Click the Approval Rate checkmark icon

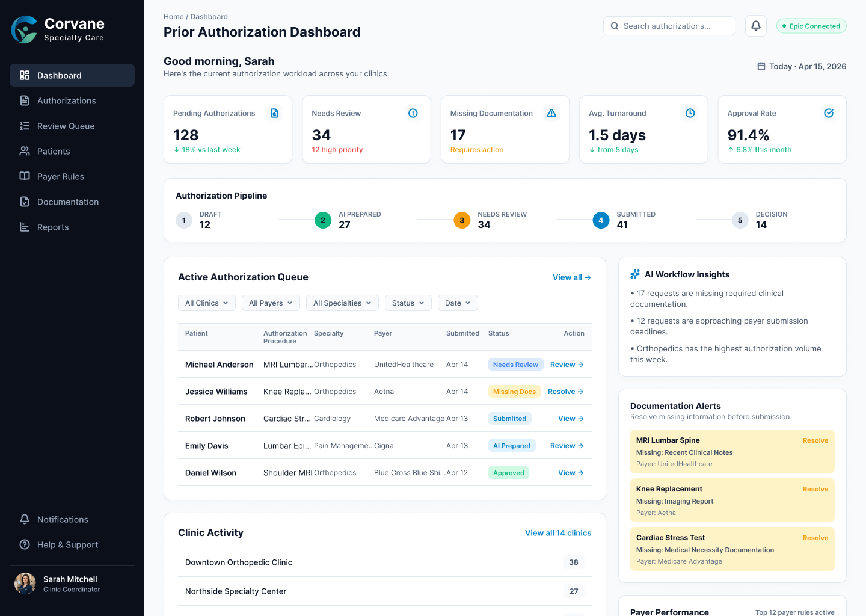(x=829, y=113)
